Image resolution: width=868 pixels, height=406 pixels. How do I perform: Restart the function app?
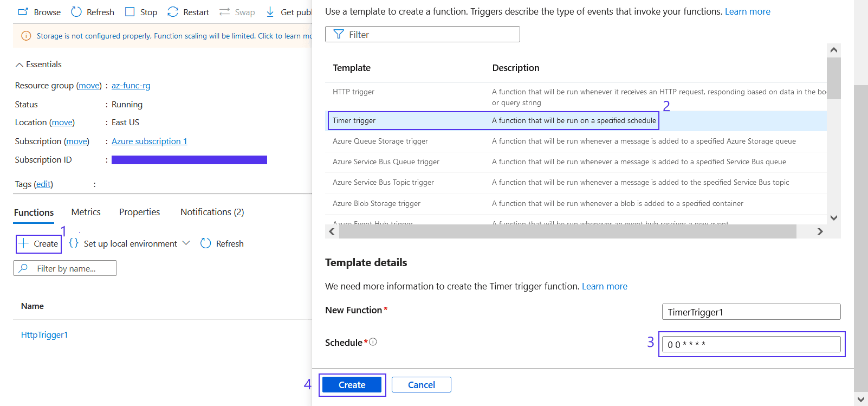tap(188, 12)
